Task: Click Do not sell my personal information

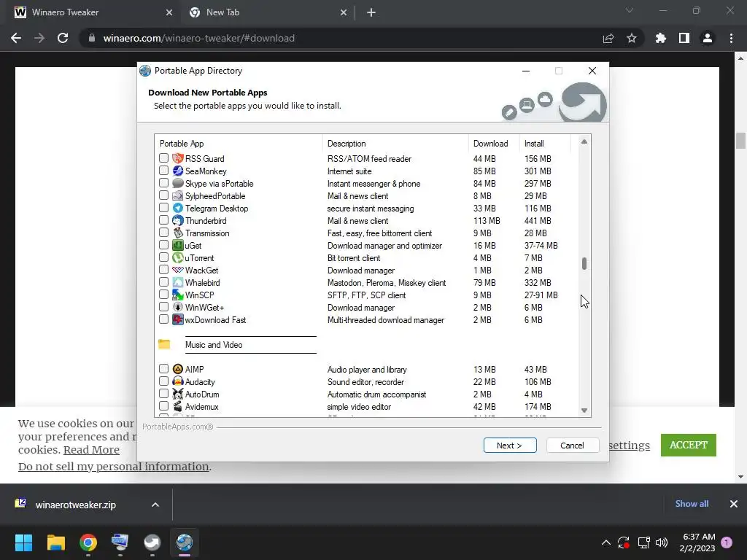Action: (x=113, y=467)
